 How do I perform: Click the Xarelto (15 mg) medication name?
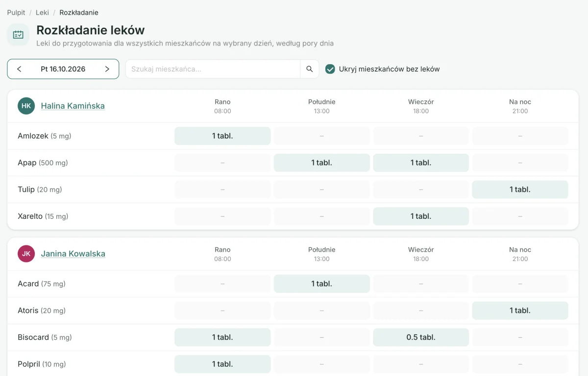[x=43, y=216]
